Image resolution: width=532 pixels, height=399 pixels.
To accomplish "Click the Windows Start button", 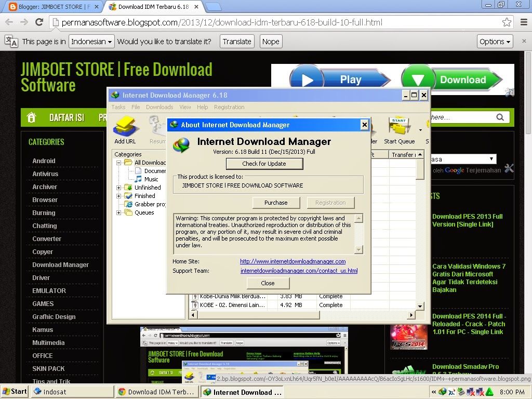I will point(15,392).
